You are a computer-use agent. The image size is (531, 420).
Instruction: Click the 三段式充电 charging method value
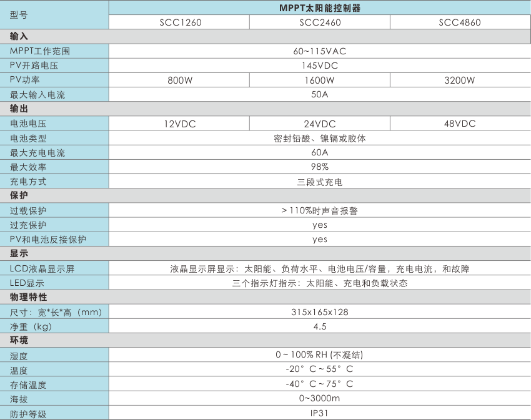click(319, 182)
